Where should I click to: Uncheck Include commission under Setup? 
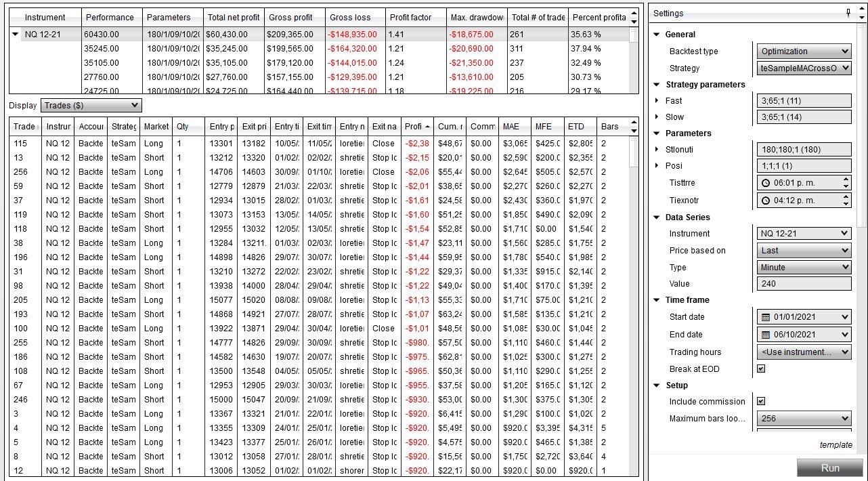coord(761,401)
